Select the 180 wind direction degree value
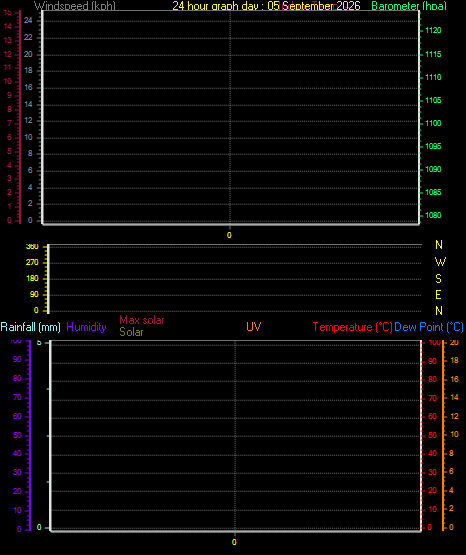This screenshot has width=466, height=555. (x=32, y=279)
